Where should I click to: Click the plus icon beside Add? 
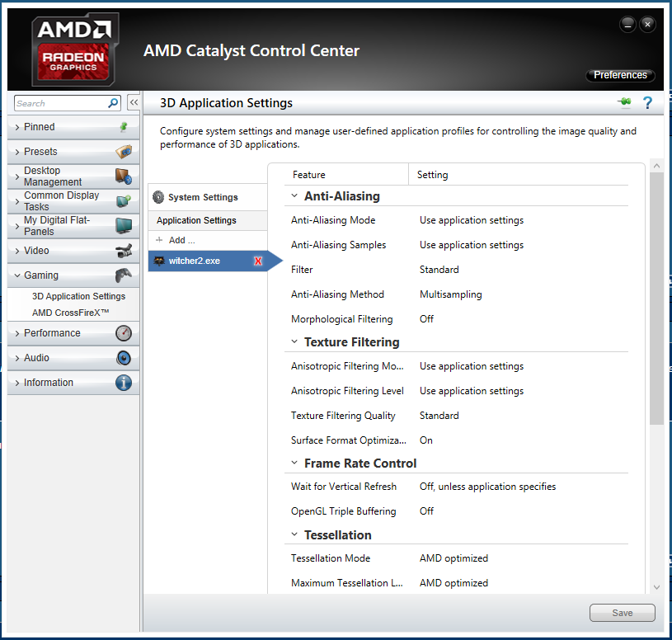[x=159, y=240]
